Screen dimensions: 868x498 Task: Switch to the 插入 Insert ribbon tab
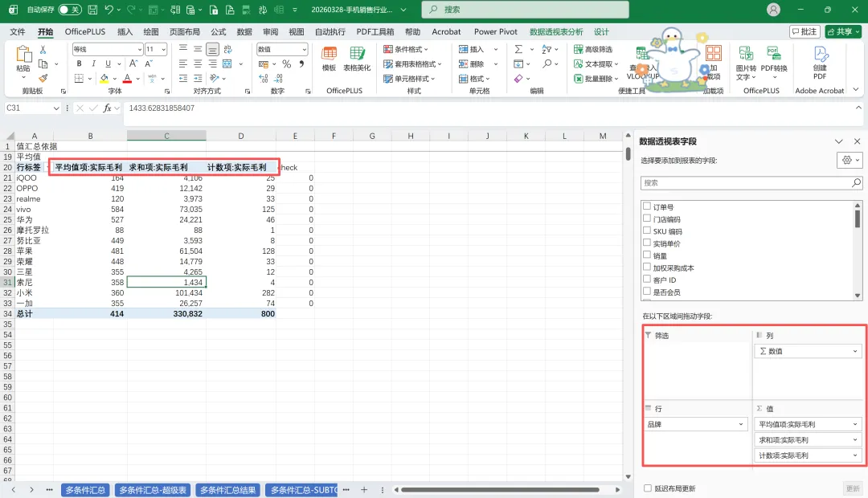pyautogui.click(x=125, y=31)
